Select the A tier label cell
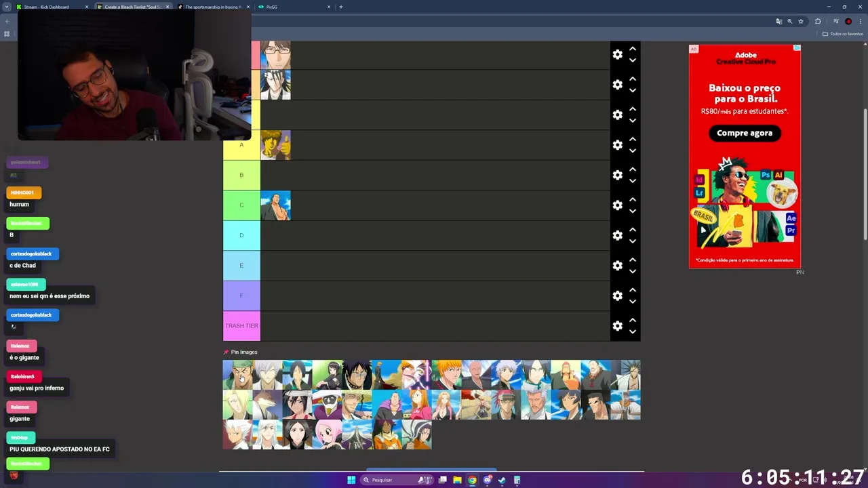 coord(241,145)
